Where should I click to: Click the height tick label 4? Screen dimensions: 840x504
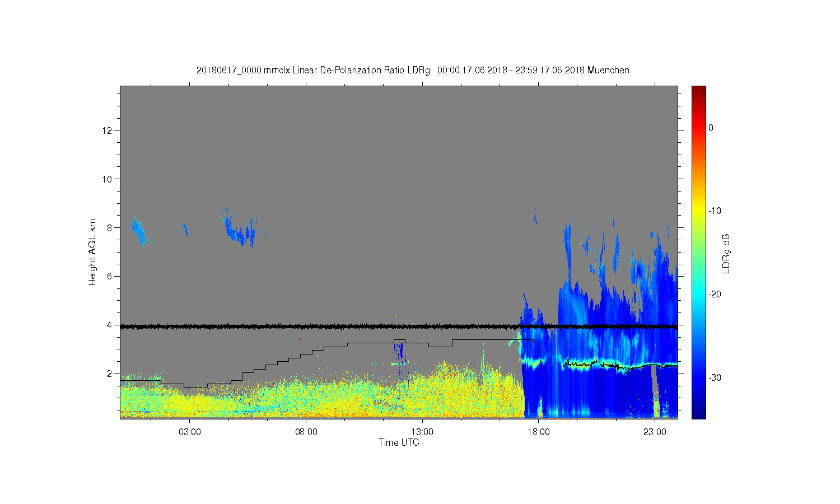(110, 325)
